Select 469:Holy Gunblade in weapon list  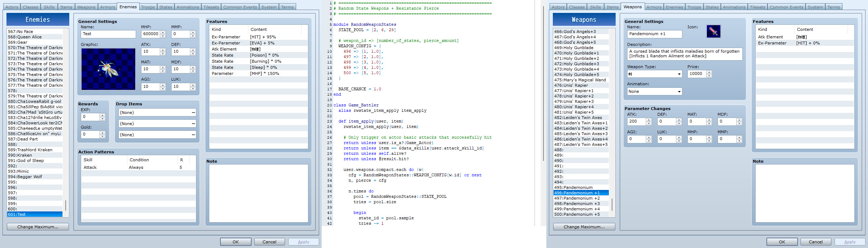[x=581, y=48]
